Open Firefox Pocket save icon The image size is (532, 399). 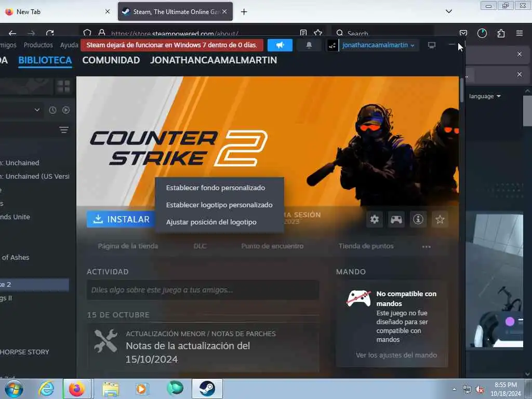click(x=463, y=33)
